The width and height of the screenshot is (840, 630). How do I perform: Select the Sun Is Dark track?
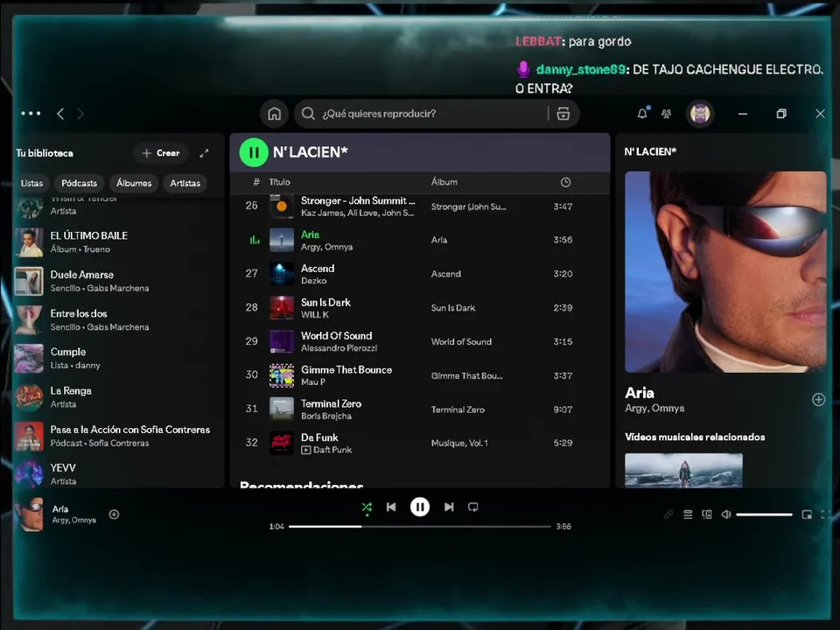(420, 307)
